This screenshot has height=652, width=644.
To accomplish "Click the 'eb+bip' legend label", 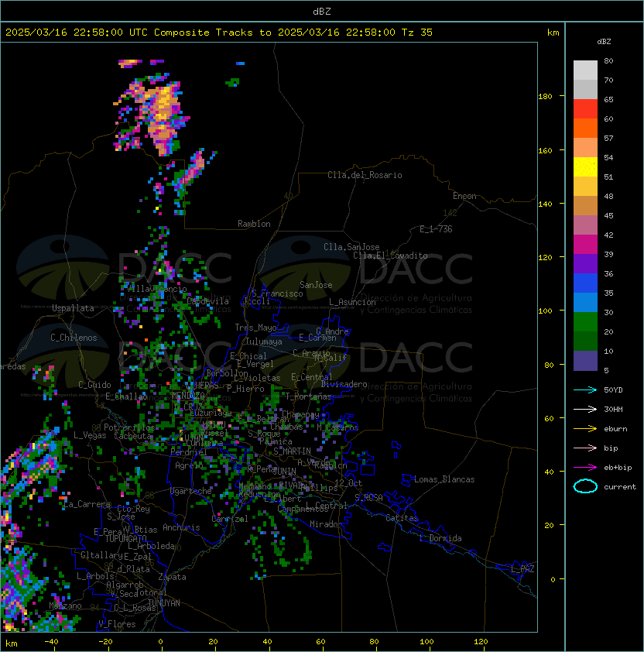I will click(x=618, y=468).
